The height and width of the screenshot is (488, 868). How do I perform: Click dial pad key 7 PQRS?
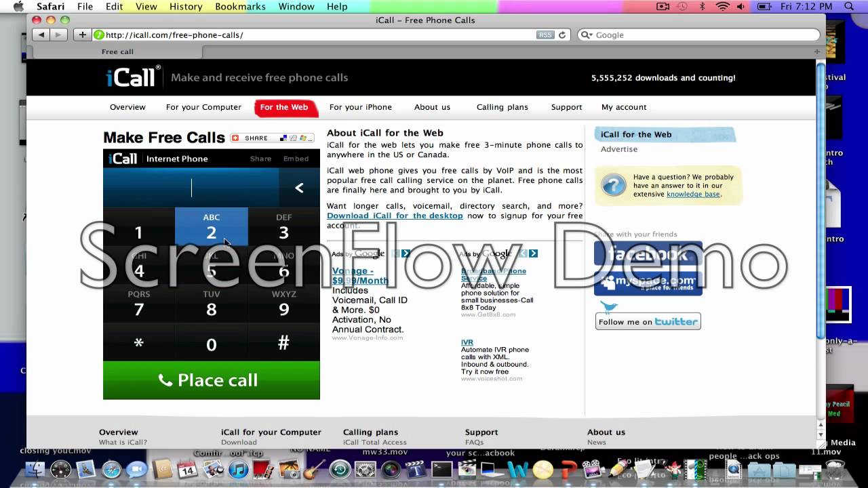tap(138, 303)
